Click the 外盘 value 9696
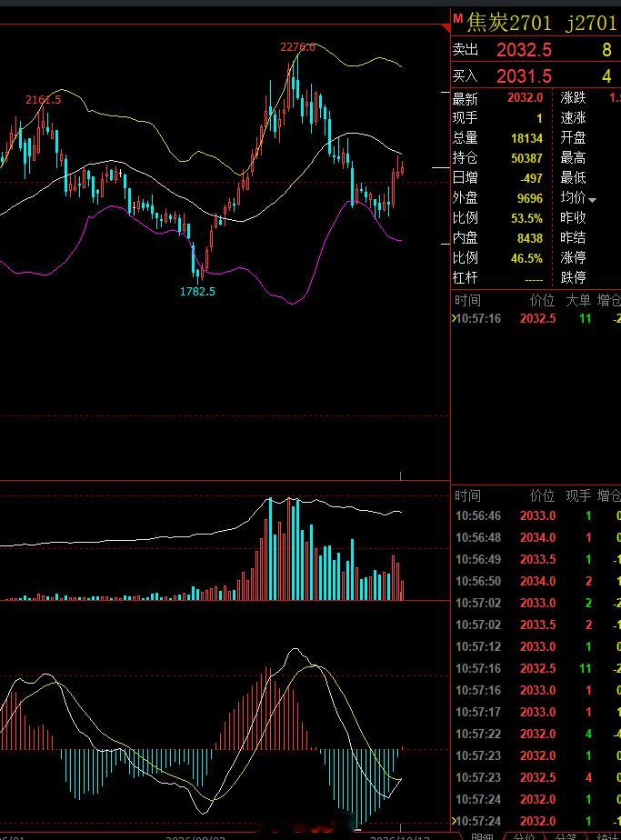Image resolution: width=621 pixels, height=840 pixels. tap(530, 198)
